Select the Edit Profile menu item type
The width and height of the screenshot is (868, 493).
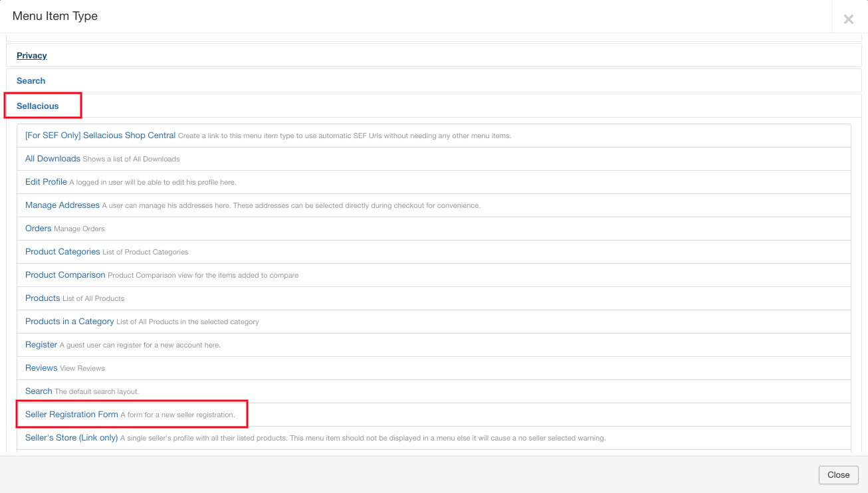(46, 182)
